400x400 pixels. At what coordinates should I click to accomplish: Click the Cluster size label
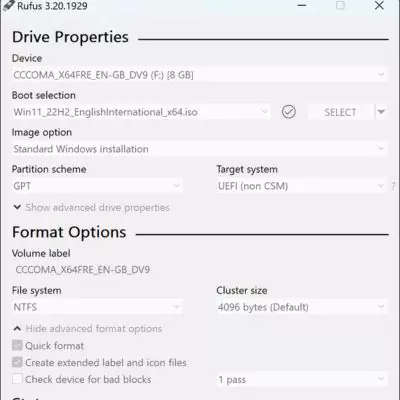(x=242, y=290)
